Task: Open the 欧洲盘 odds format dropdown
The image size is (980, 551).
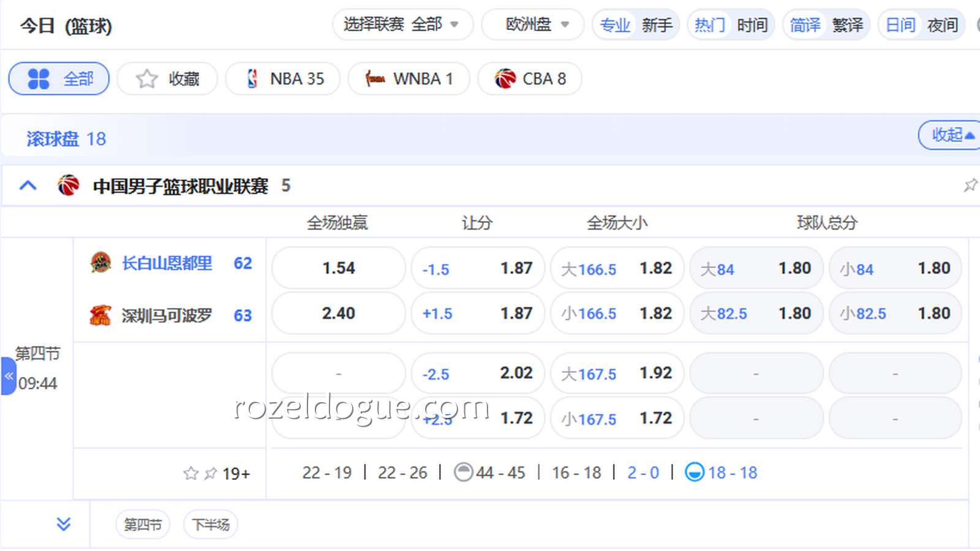Action: coord(532,24)
